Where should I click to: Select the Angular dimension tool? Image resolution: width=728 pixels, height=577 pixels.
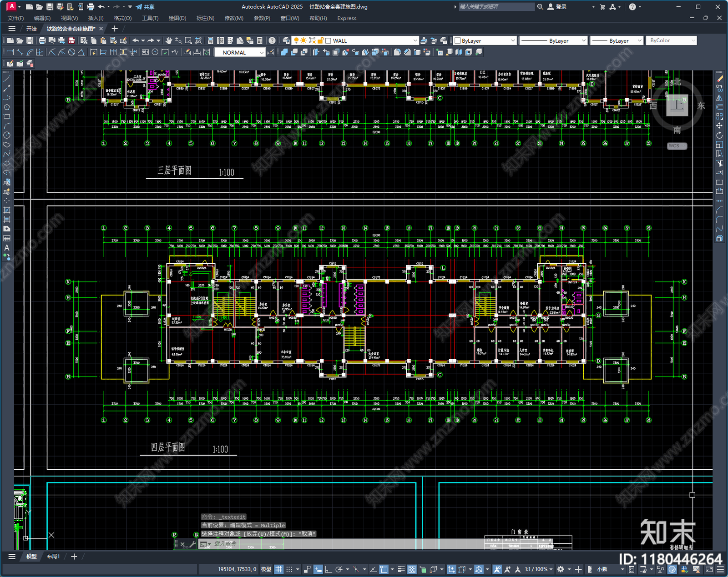tap(81, 52)
